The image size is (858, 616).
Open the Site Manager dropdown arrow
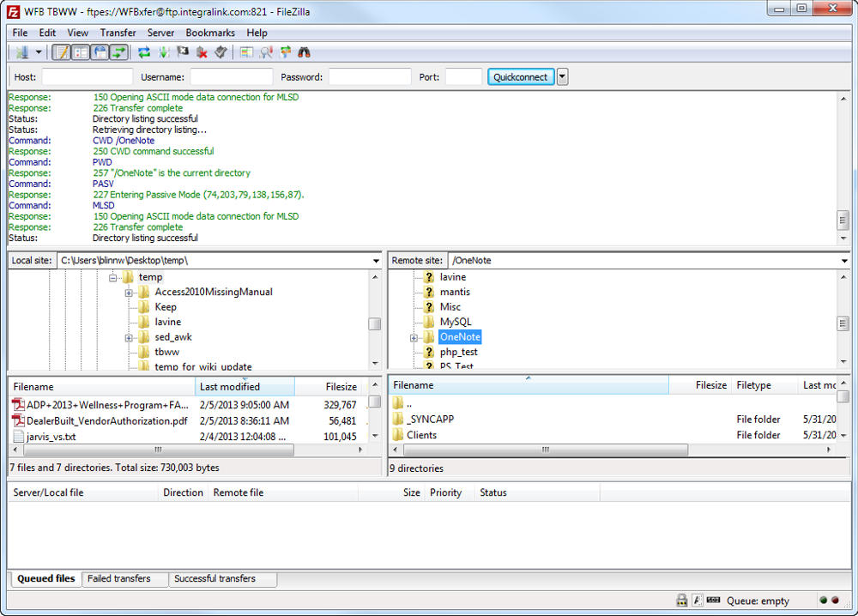pos(39,52)
